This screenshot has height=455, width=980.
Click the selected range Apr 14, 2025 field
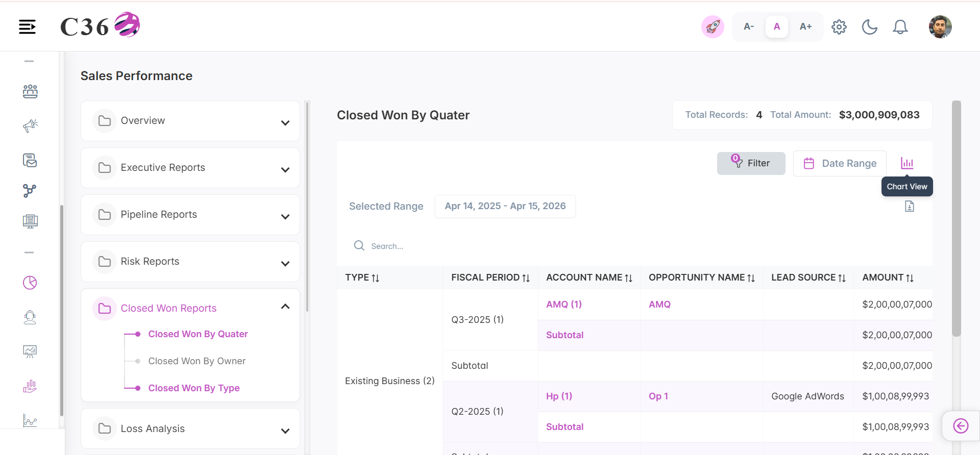[x=505, y=206]
